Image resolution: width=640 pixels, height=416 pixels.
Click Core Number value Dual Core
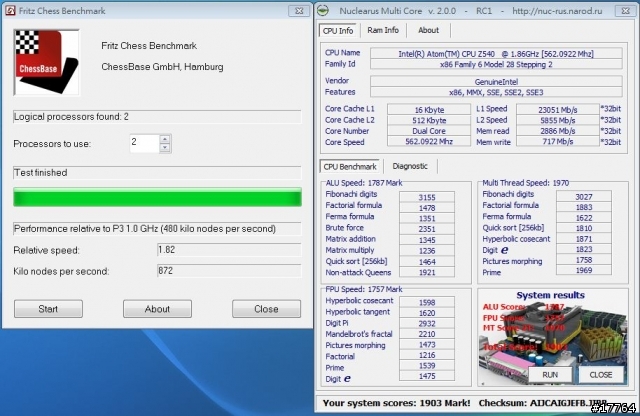(x=429, y=131)
